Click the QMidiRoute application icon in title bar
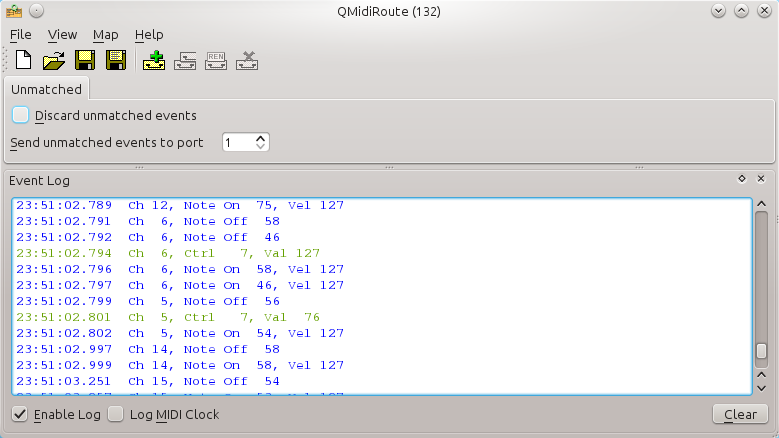The height and width of the screenshot is (438, 779). click(14, 11)
